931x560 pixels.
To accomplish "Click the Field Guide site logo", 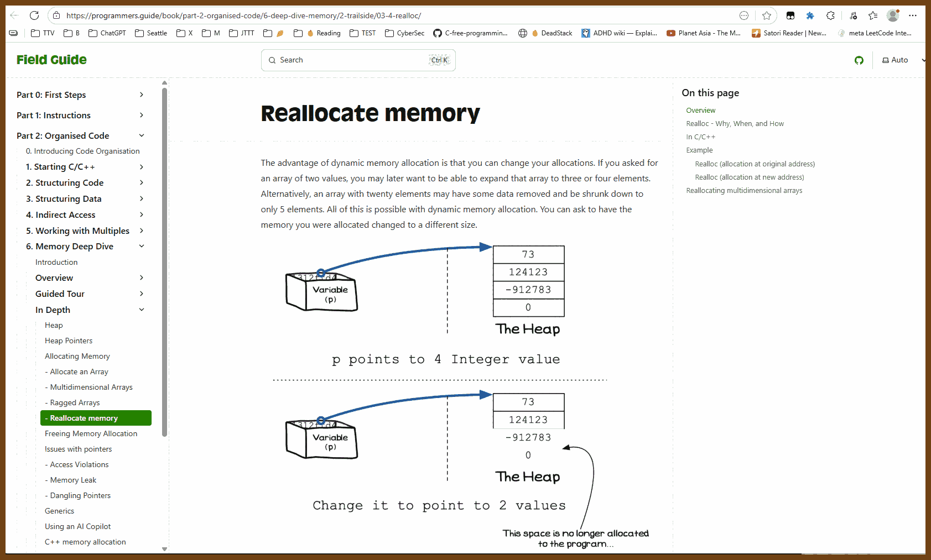I will point(51,60).
